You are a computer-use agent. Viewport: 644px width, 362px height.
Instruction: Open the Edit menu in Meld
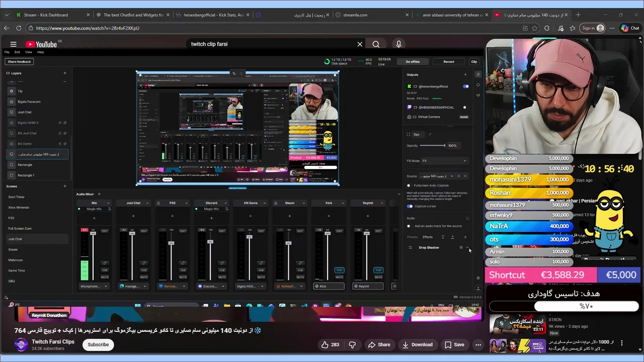[x=17, y=52]
